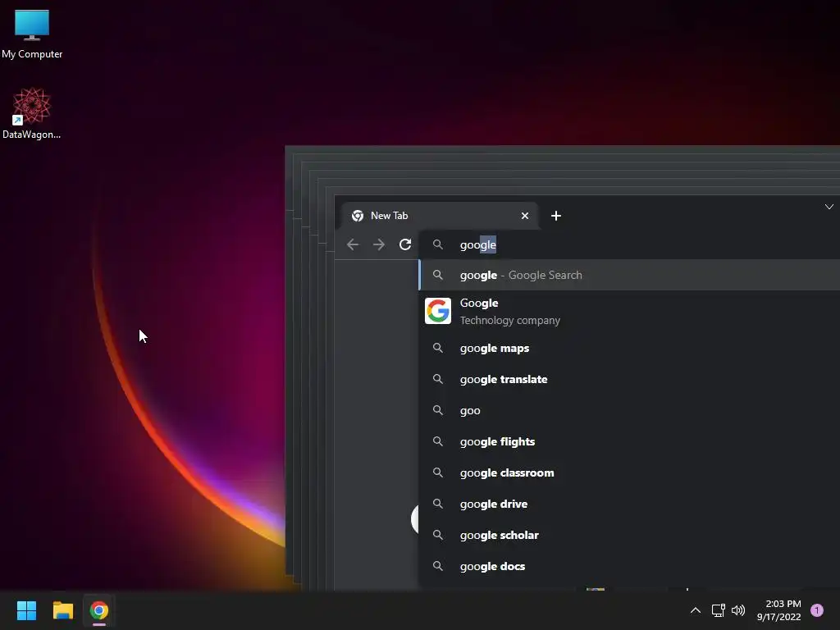This screenshot has height=630, width=840.
Task: Close the New Tab tab
Action: [525, 216]
